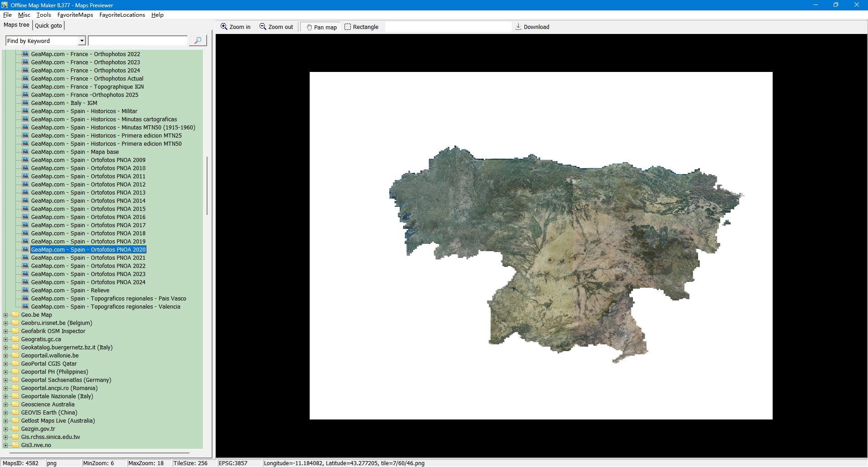Open the Tools menu
868x467 pixels.
[x=43, y=15]
